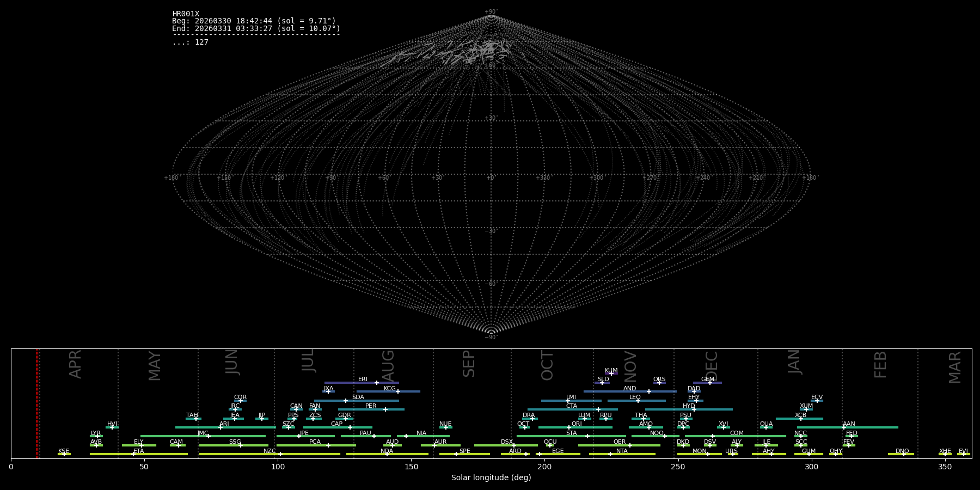This screenshot has width=980, height=490.
Task: Select the AAN shower label
Action: coord(849,424)
